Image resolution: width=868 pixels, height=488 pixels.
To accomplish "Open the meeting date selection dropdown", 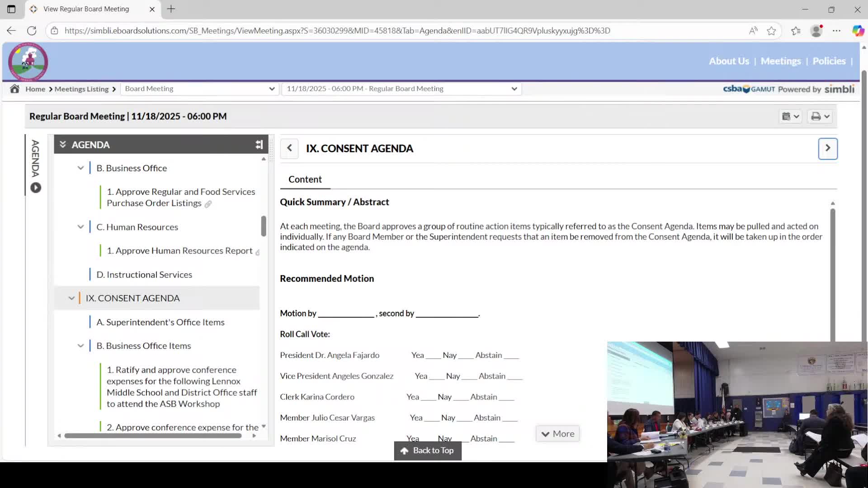I will click(401, 89).
